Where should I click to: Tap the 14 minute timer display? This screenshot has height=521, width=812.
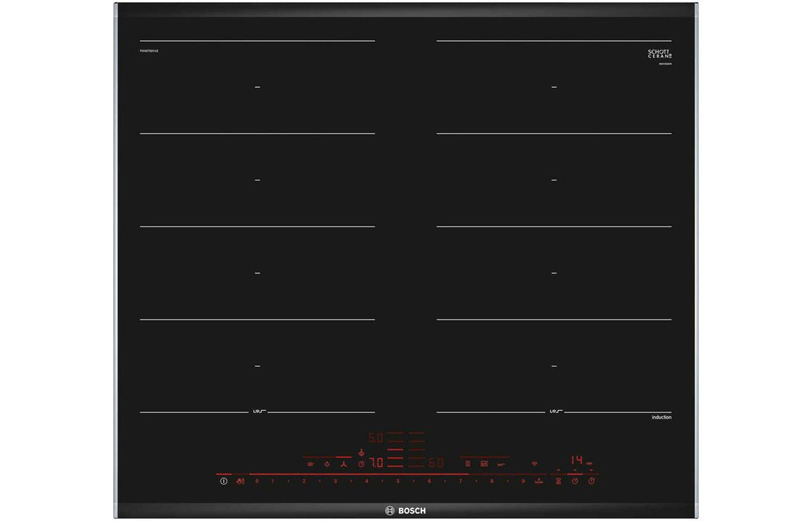point(577,460)
